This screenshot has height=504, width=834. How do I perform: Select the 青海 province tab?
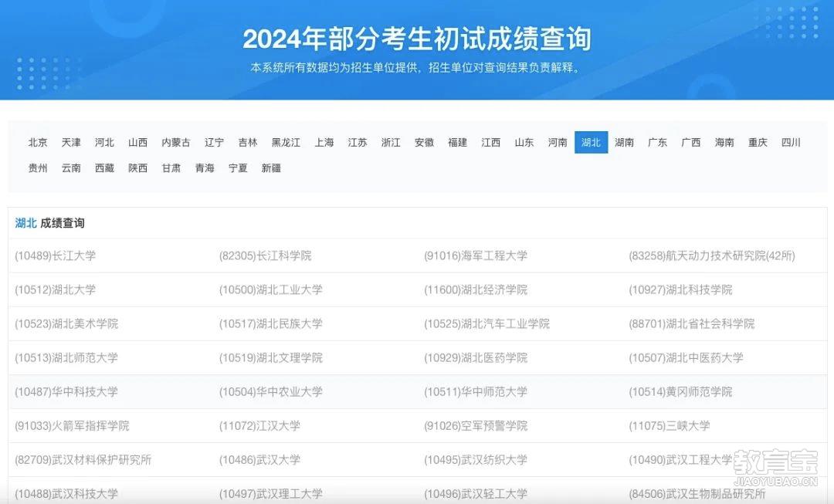click(205, 168)
